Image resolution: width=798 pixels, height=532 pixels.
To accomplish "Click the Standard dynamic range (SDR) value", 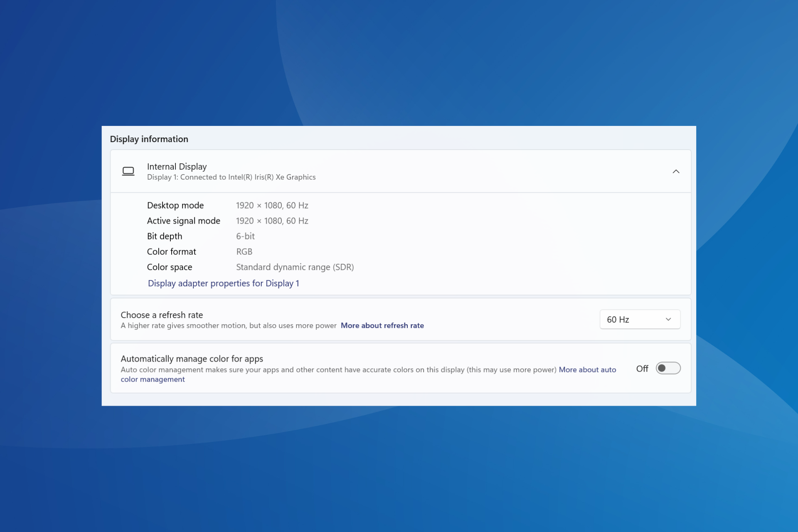I will click(295, 267).
